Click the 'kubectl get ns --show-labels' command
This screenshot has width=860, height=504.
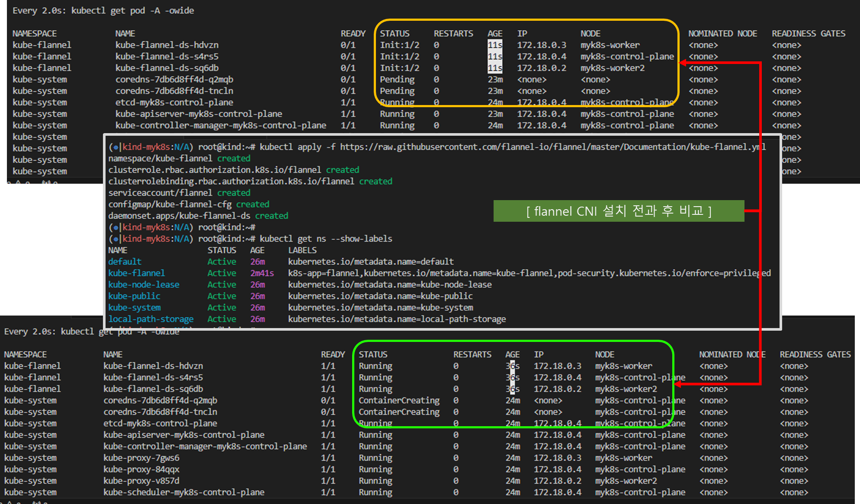(x=326, y=239)
